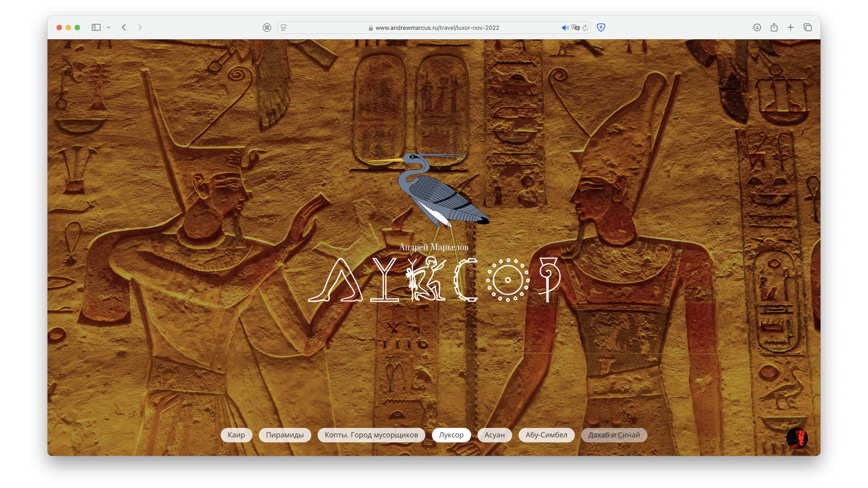This screenshot has height=488, width=868.
Task: Switch to the Каир section
Action: coord(236,435)
